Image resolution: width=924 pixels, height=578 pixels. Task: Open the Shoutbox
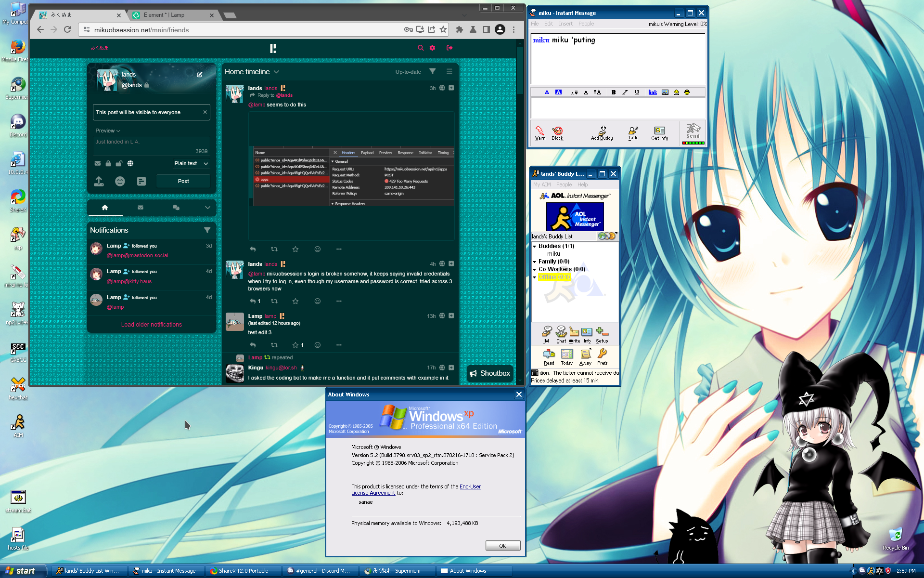tap(490, 373)
